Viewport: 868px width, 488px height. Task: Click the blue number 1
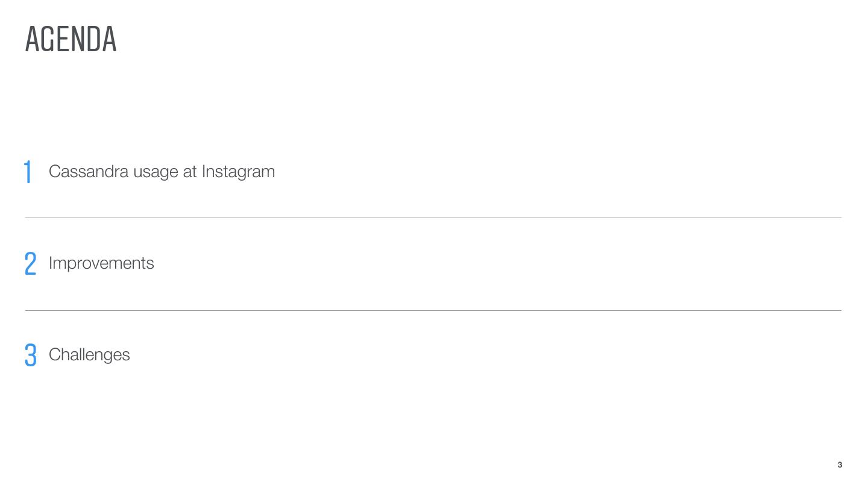point(28,172)
